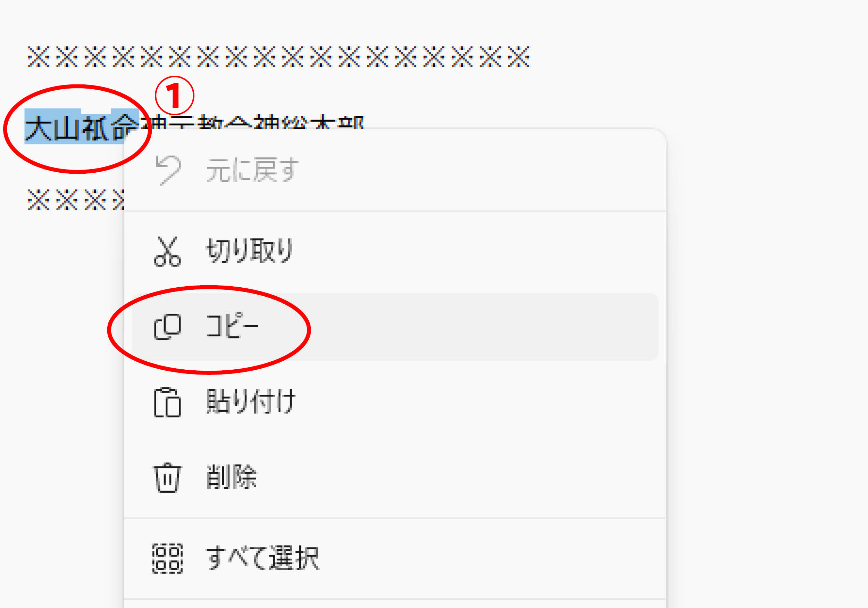Select the 貼り付け menu entry
The image size is (868, 608).
[395, 402]
